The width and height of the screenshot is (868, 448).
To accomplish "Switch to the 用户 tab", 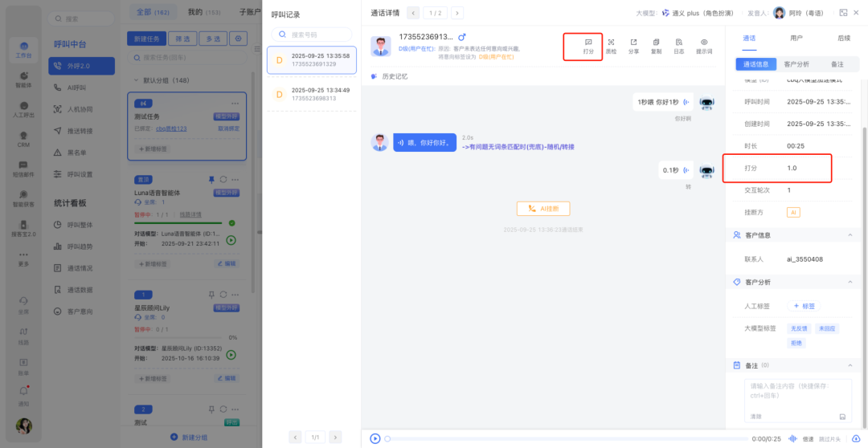I will click(x=796, y=38).
